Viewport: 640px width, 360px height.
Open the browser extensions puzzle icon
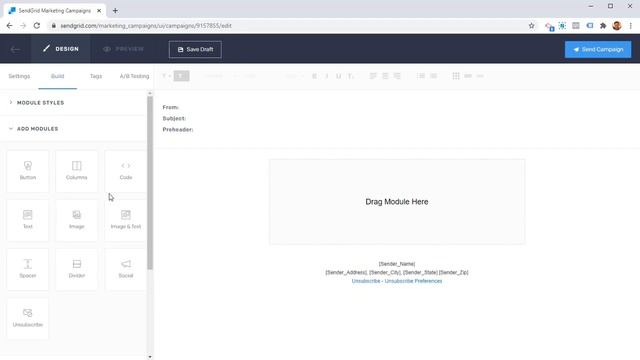click(603, 26)
